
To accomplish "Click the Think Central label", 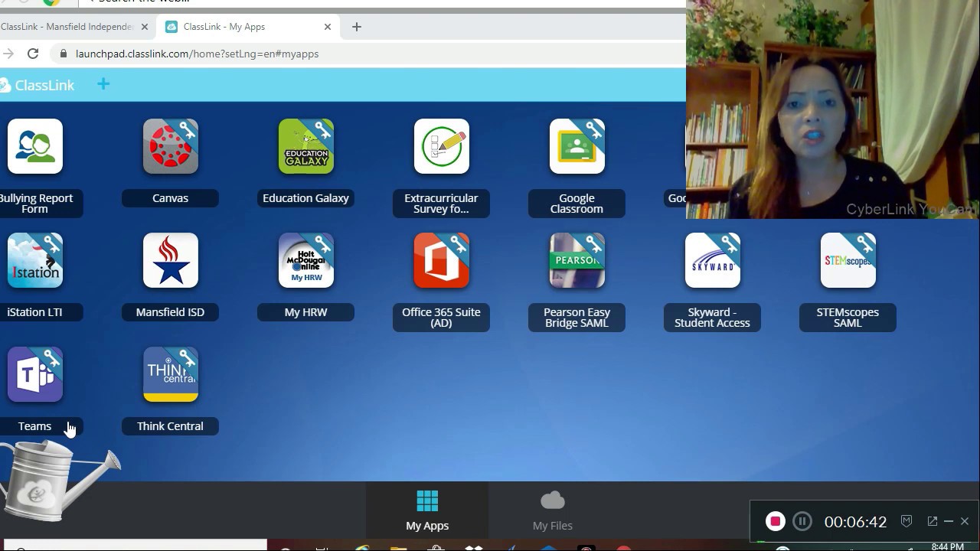I will 170,426.
